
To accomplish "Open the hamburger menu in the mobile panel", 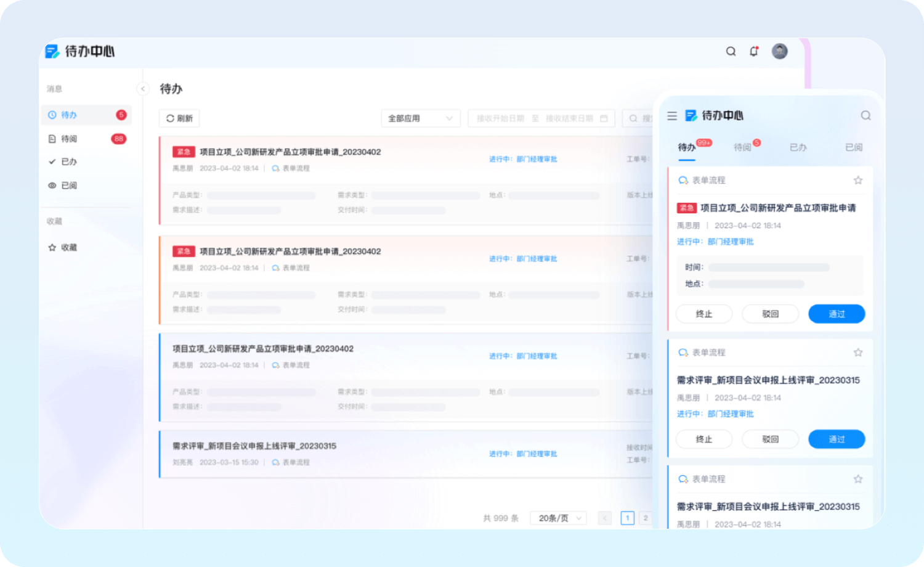I will [672, 116].
